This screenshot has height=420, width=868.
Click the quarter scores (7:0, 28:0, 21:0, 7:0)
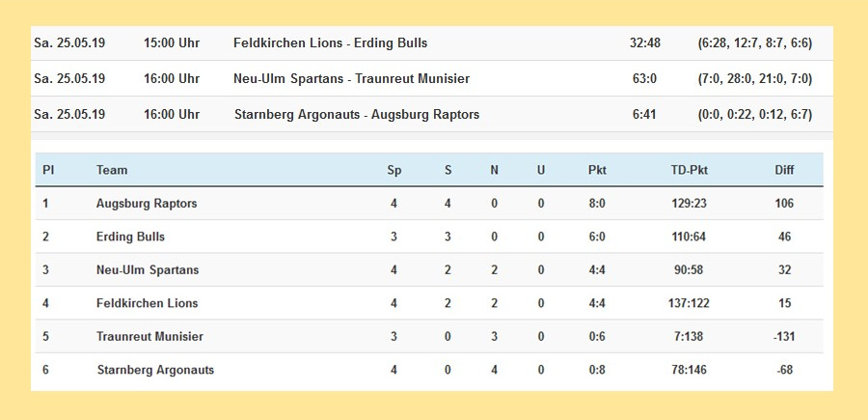754,79
